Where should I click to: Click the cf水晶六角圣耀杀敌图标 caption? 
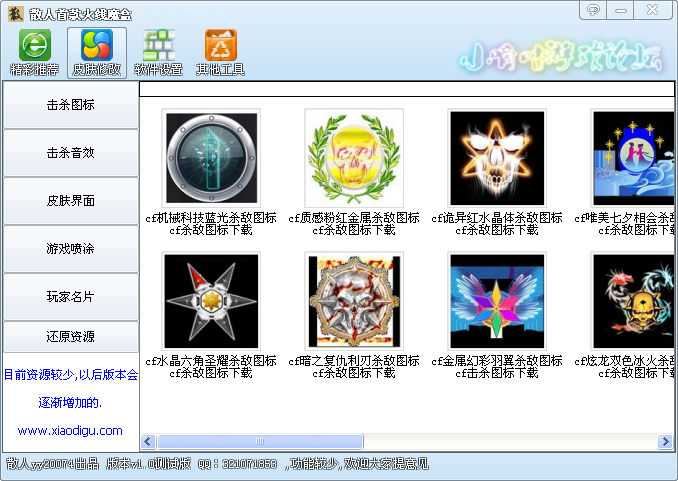point(211,361)
